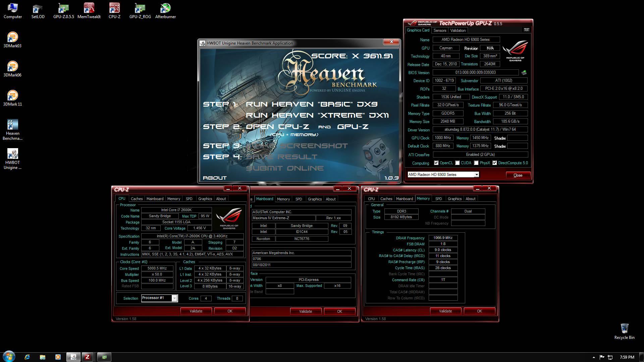Open About tab in right CPU-Z window
The image size is (644, 362).
tap(470, 199)
